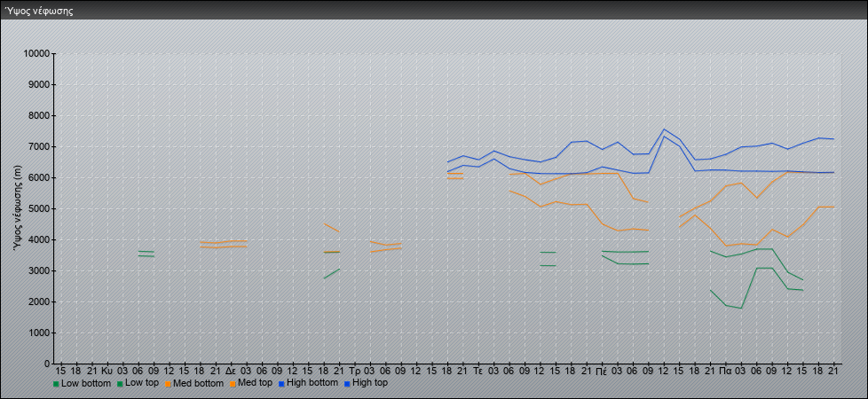
Task: Click the 8000 y-axis label
Action: click(39, 115)
